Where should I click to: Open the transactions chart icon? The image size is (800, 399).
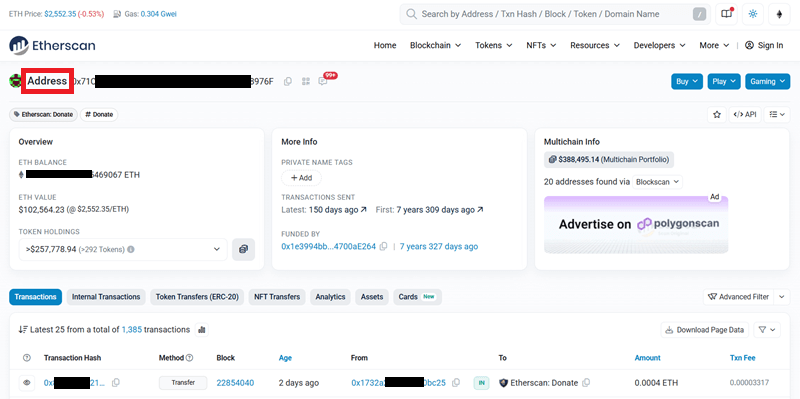pos(202,330)
